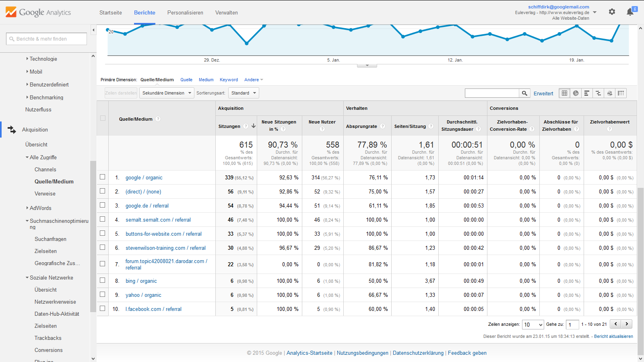
Task: Open the Datenschutzerklärung link
Action: point(418,353)
